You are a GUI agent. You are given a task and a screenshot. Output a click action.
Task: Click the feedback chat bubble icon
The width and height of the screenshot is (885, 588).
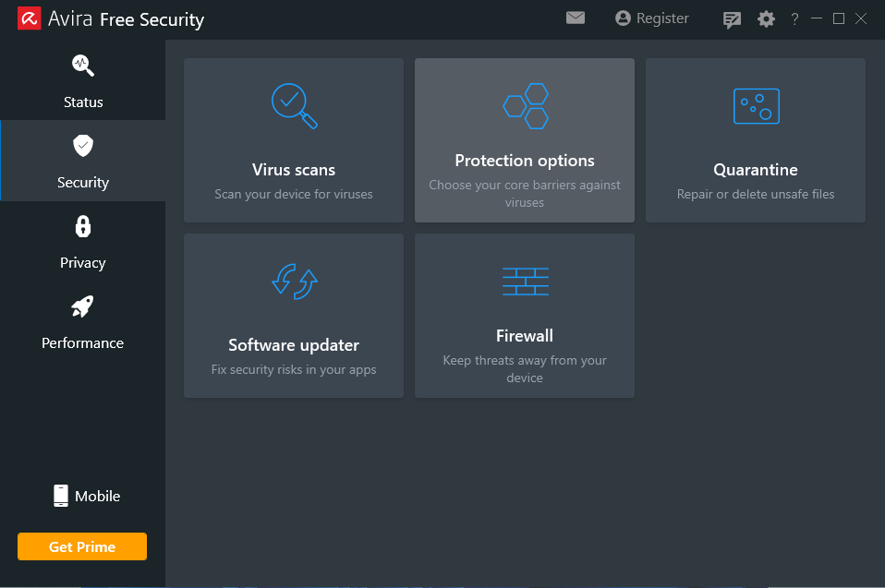[x=733, y=19]
